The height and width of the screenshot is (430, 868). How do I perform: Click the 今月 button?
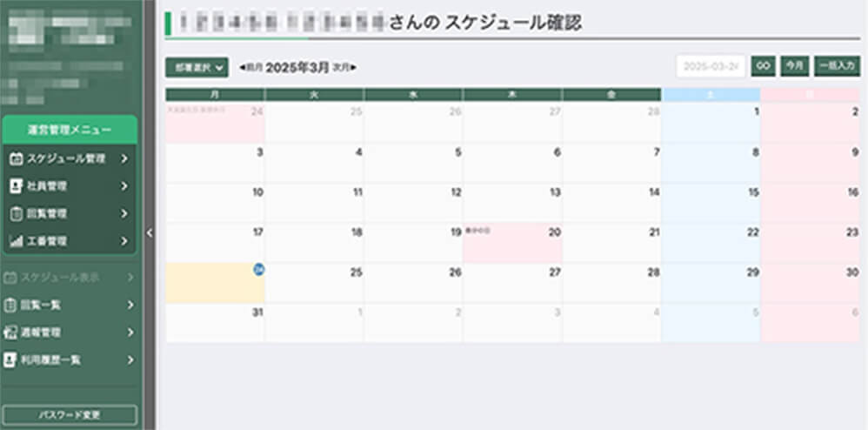point(795,66)
